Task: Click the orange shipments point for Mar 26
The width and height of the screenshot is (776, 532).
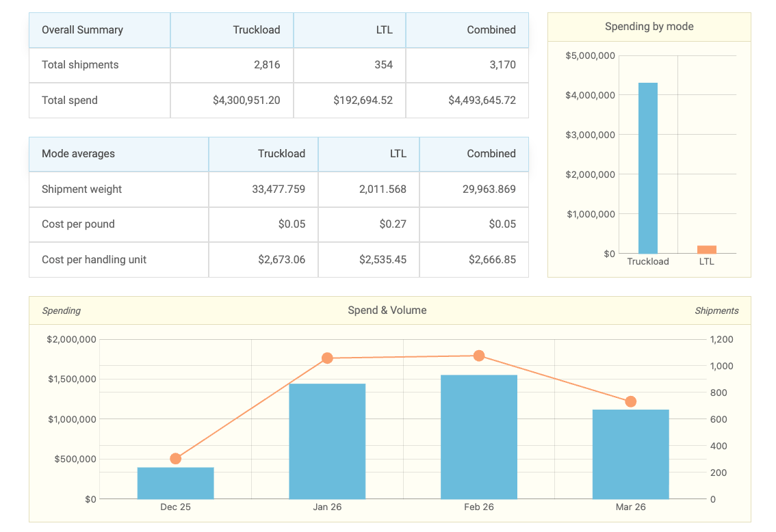Action: click(630, 401)
